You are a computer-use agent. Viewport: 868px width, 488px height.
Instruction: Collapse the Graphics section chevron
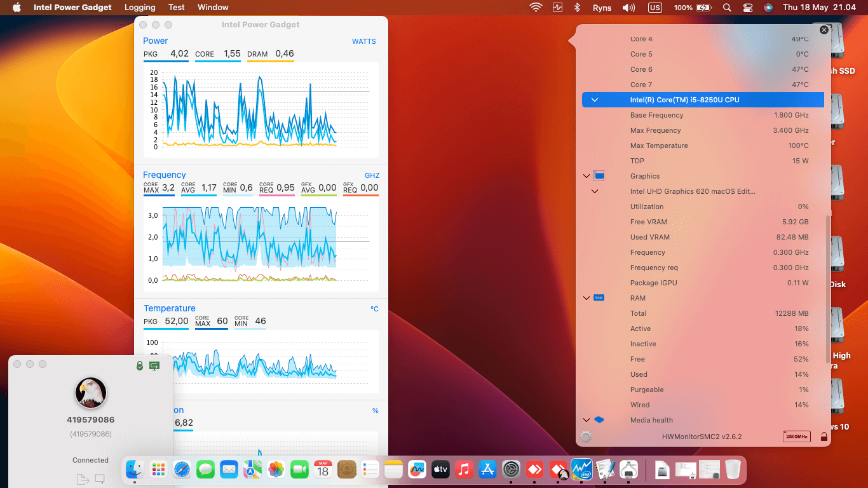tap(586, 176)
